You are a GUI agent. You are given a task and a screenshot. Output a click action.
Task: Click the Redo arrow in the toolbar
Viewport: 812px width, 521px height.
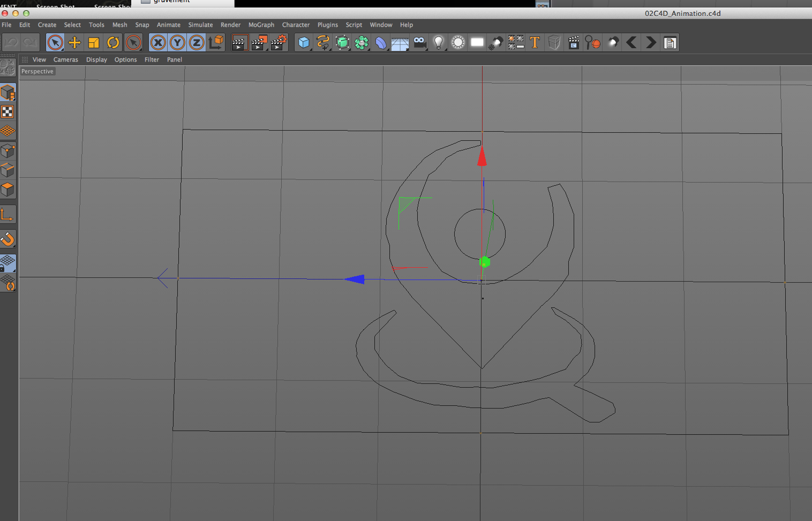tap(30, 42)
